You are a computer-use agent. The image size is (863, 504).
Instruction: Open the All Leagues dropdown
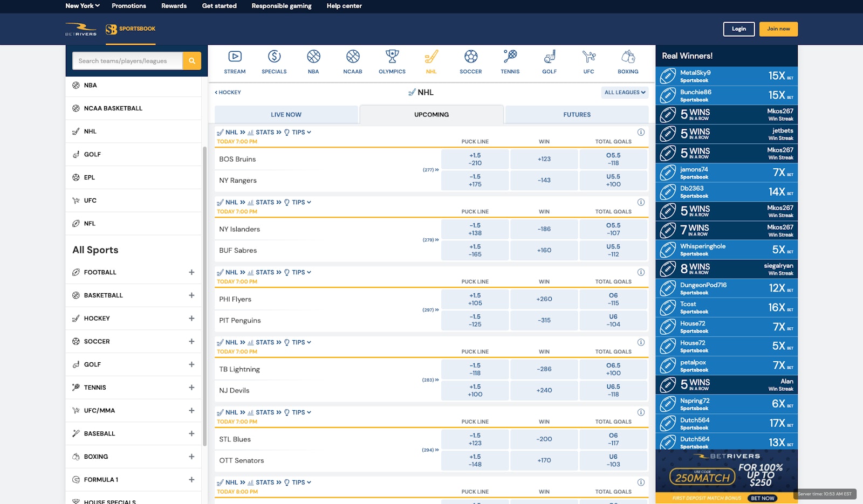(625, 93)
